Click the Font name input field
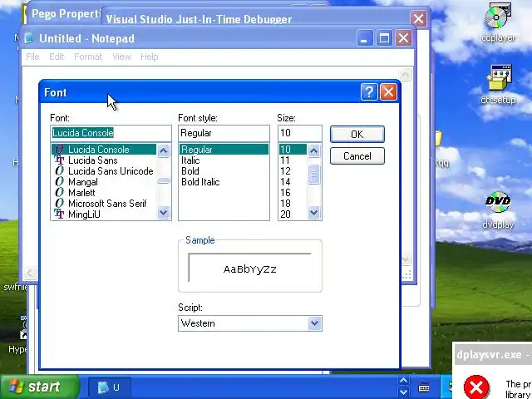This screenshot has width=532, height=399. 111,133
